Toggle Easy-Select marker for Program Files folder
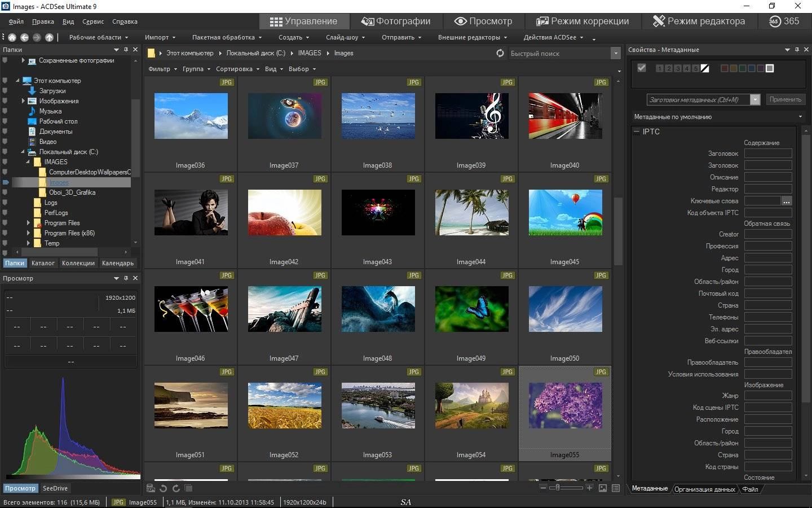The image size is (812, 508). click(5, 223)
